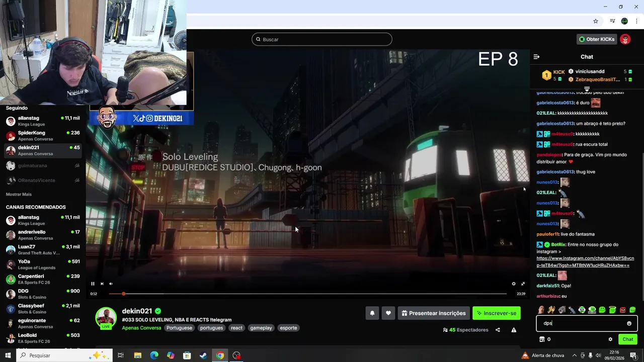
Task: Select the Portuguese tag
Action: (179, 328)
